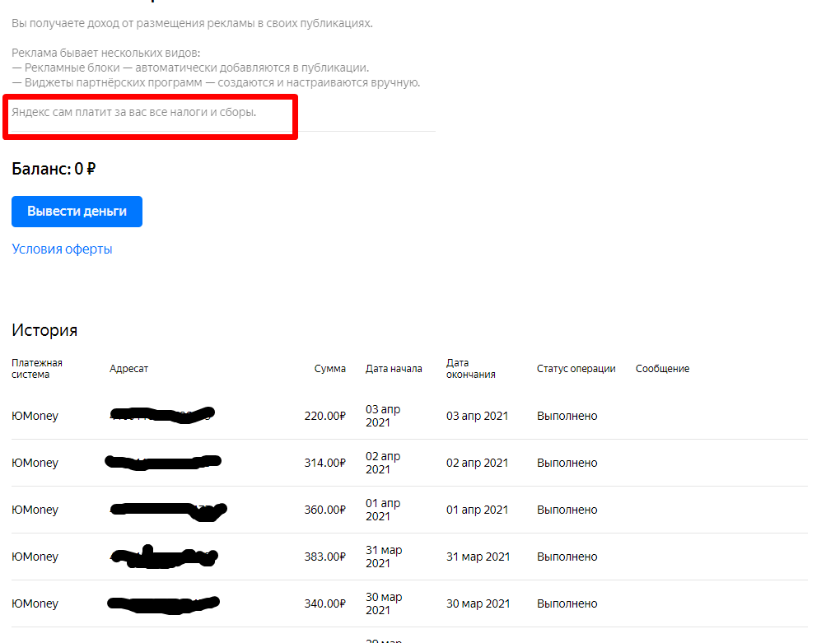Screen dimensions: 840x643
Task: Click the end date 31 мар 2021
Action: click(478, 557)
